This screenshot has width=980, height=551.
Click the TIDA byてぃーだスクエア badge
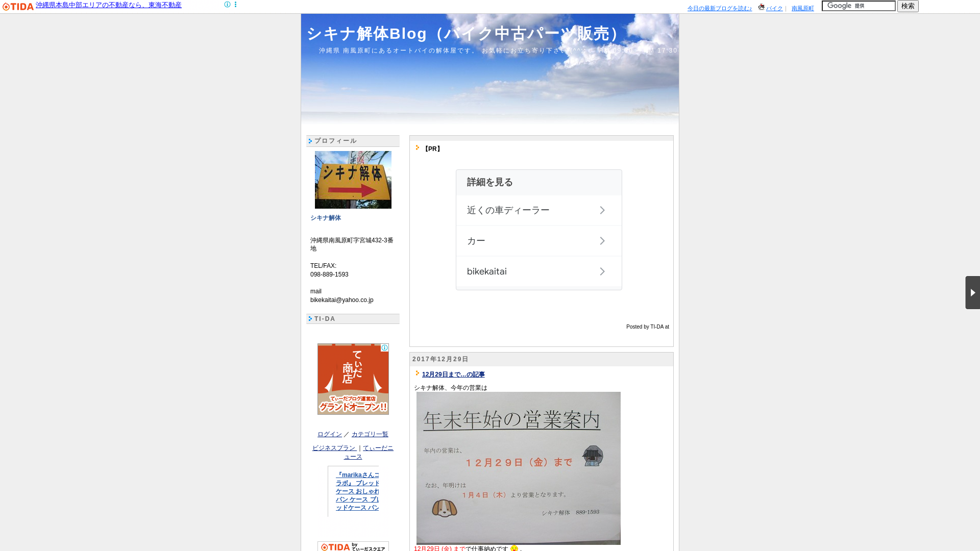click(353, 546)
